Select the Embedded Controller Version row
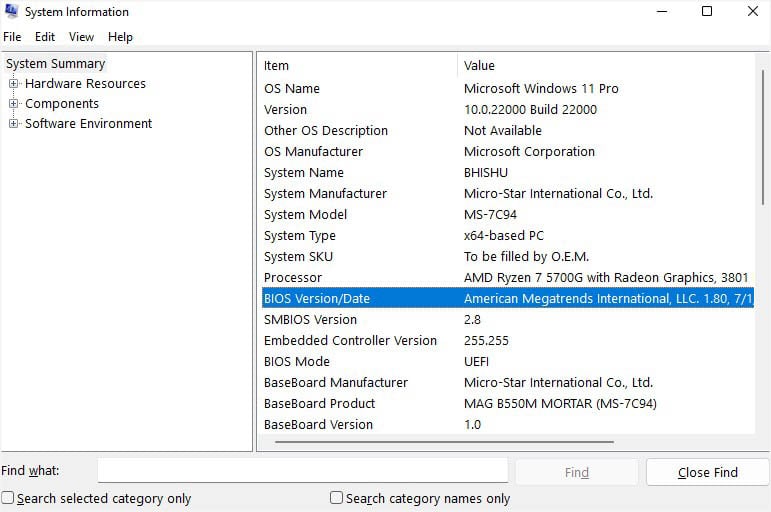771x512 pixels. (x=508, y=340)
